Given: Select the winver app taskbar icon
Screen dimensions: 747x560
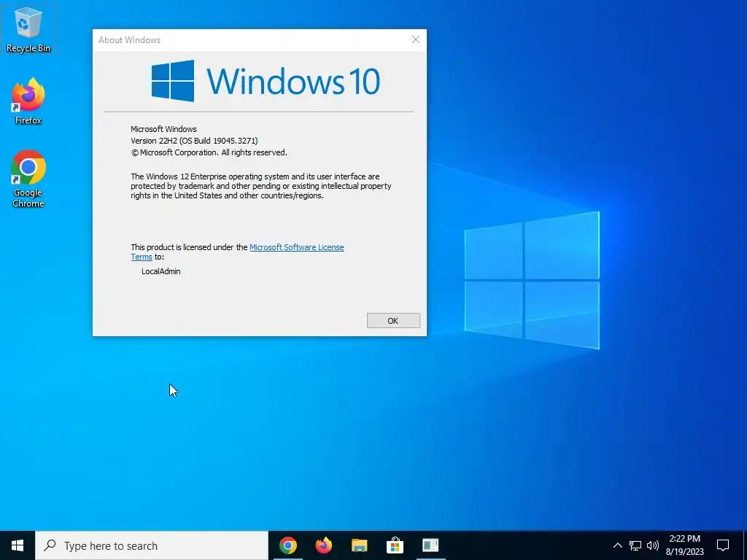Looking at the screenshot, I should pos(430,545).
